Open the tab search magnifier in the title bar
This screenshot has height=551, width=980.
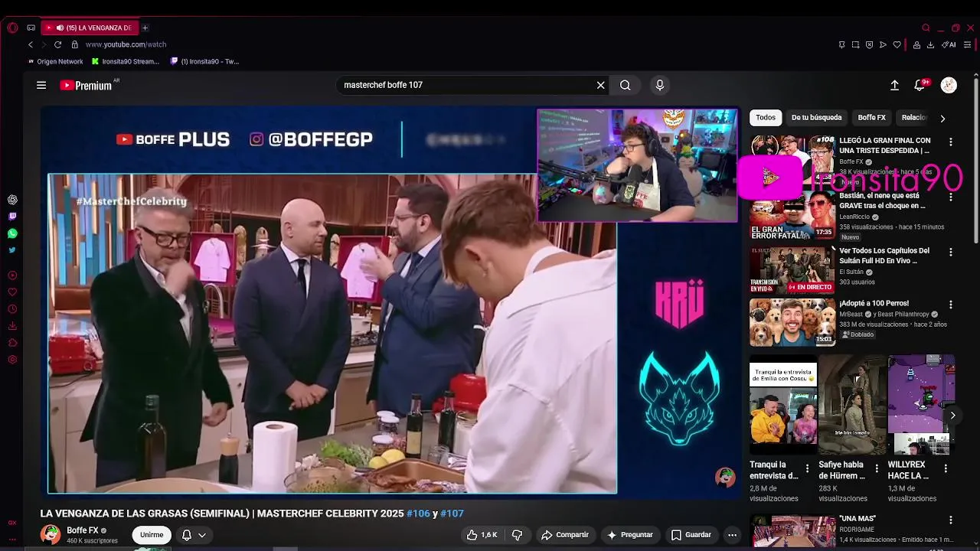click(926, 28)
